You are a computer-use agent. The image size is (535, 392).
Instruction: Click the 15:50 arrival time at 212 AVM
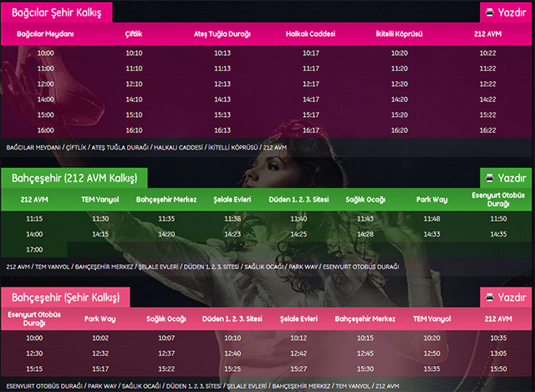(498, 369)
